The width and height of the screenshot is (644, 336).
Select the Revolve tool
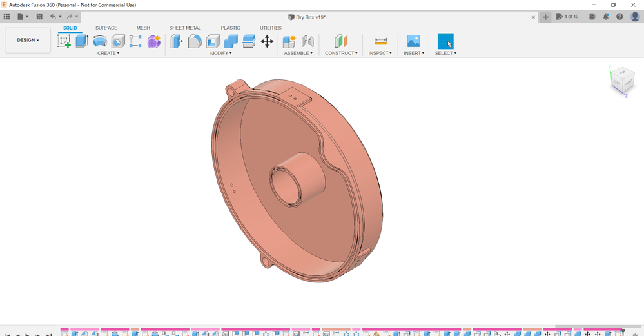click(x=100, y=41)
